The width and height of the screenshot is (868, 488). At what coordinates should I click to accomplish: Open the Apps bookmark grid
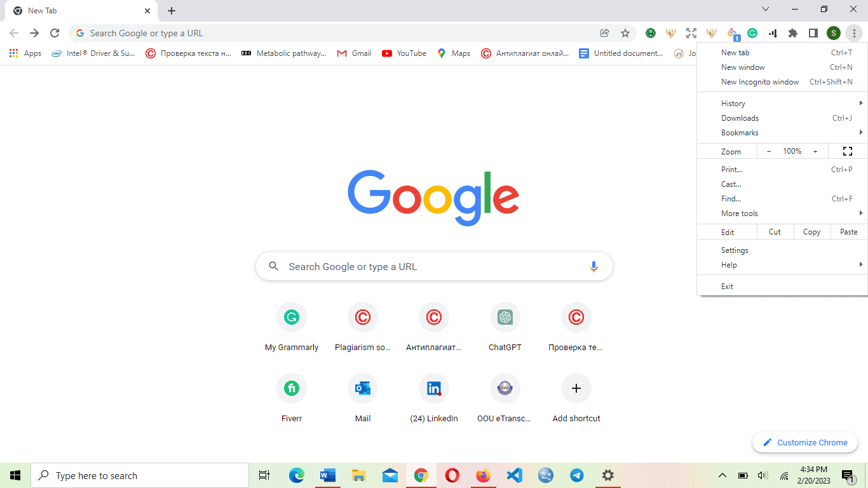click(25, 53)
